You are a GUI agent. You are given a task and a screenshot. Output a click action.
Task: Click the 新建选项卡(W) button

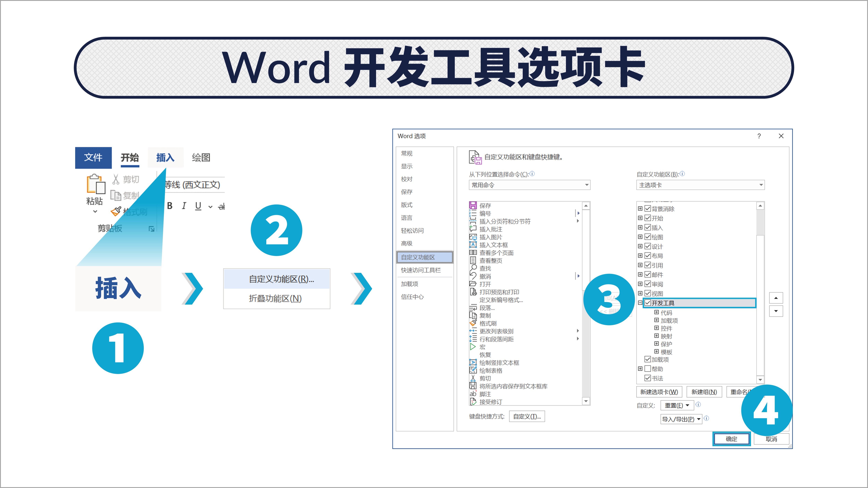tap(659, 392)
